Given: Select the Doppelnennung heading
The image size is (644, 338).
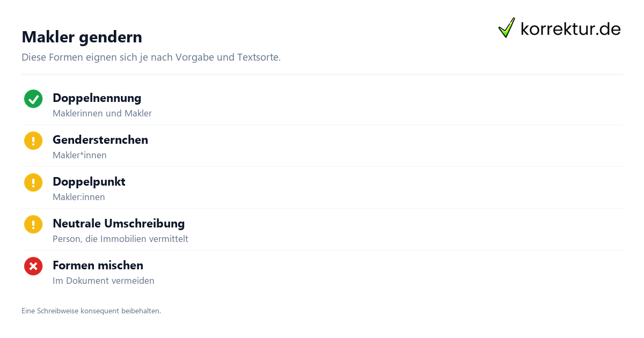Looking at the screenshot, I should [x=97, y=98].
